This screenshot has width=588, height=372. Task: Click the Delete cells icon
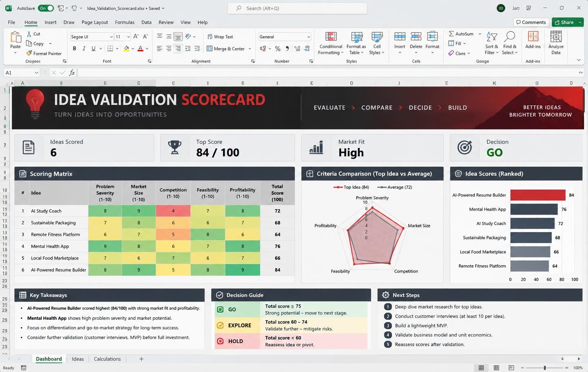pyautogui.click(x=416, y=37)
